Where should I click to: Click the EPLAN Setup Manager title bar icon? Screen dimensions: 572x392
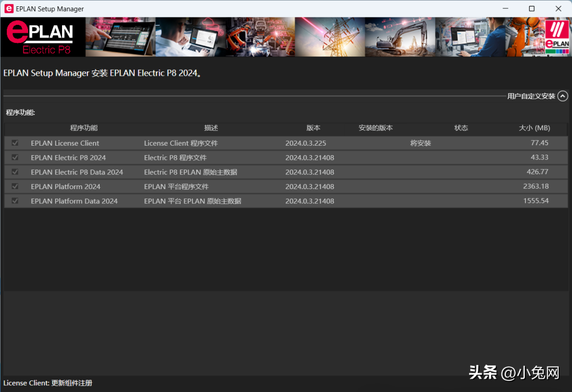[8, 8]
